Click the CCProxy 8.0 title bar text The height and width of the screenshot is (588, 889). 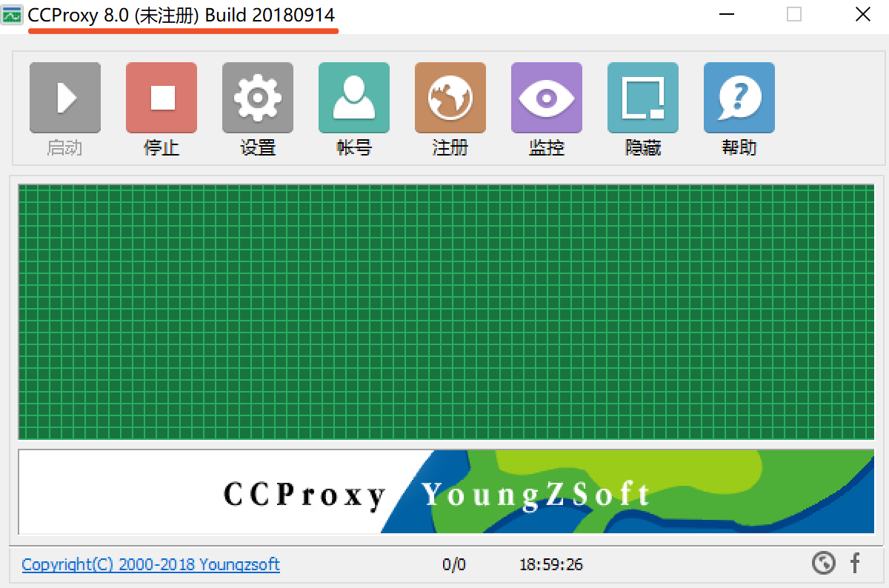pos(182,15)
